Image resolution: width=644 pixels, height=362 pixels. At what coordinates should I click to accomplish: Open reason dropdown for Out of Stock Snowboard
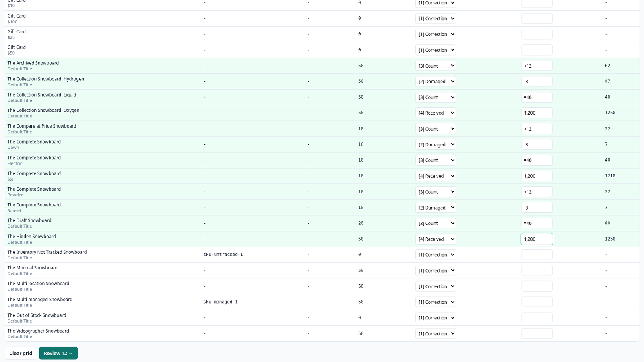point(436,318)
